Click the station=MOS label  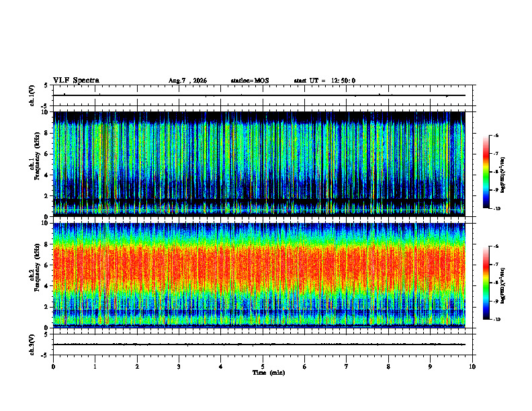(250, 81)
